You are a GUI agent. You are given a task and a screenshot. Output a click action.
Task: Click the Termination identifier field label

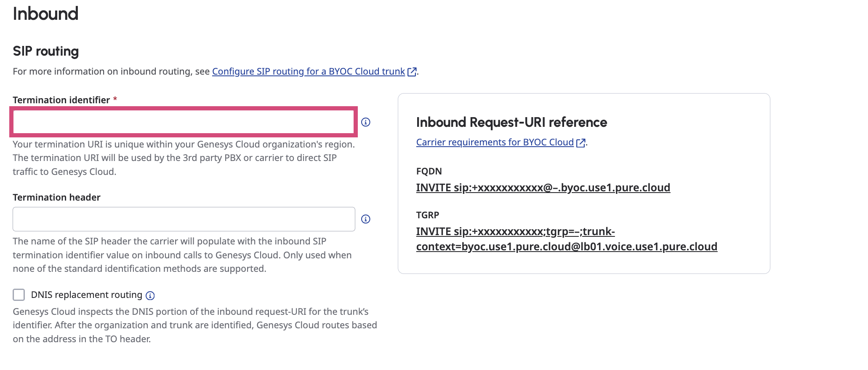[61, 100]
